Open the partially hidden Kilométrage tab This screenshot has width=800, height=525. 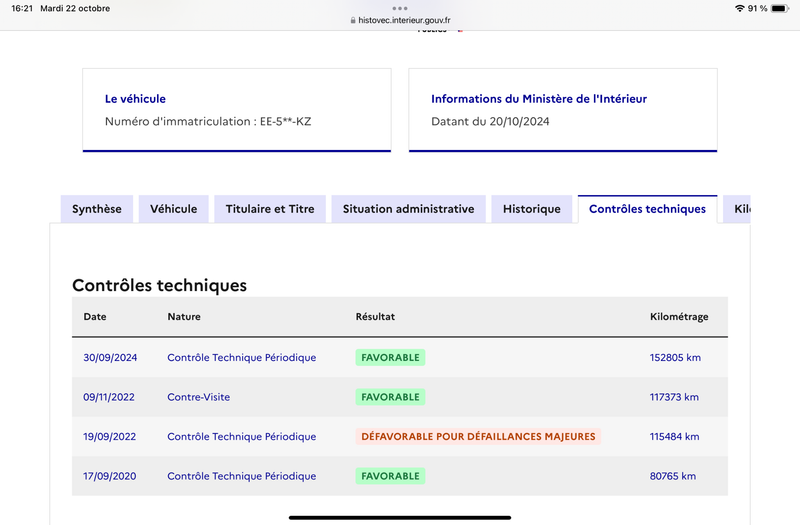[x=737, y=209]
